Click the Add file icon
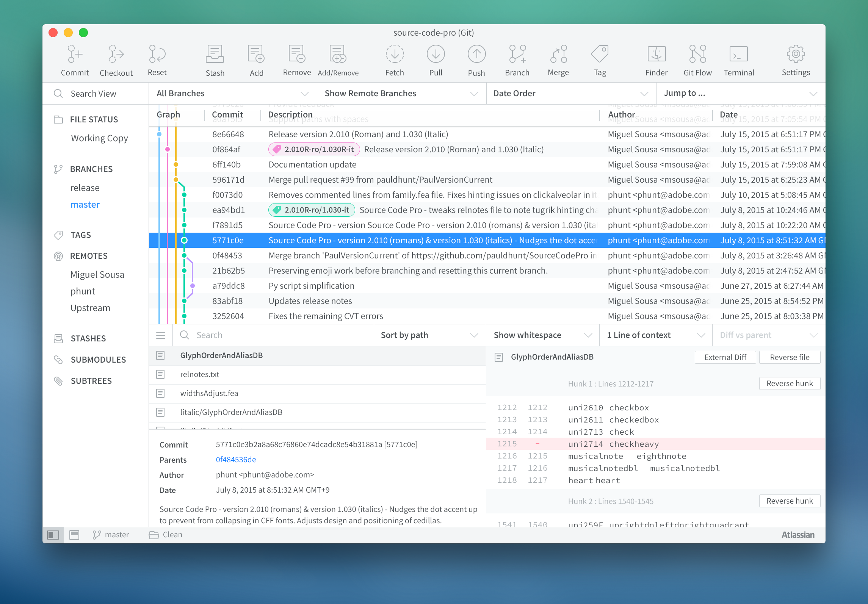This screenshot has height=604, width=868. 256,54
